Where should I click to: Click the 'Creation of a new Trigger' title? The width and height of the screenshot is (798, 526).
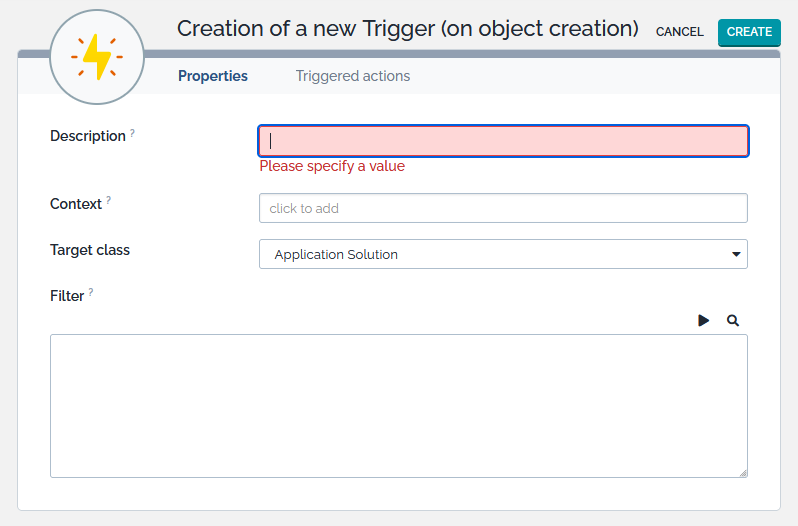(x=408, y=28)
